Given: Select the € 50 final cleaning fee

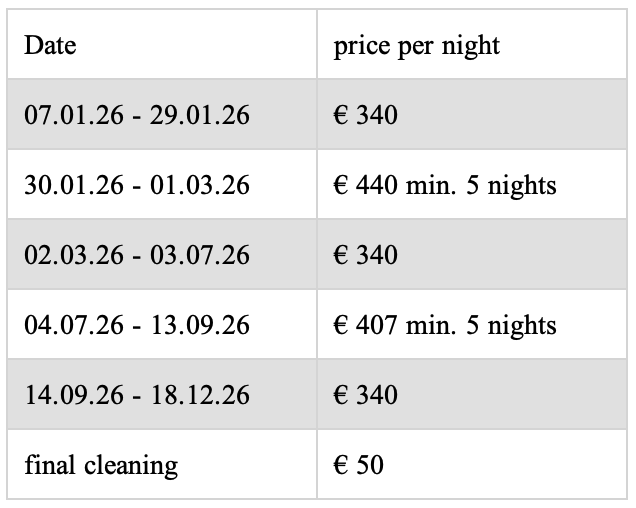Looking at the screenshot, I should 358,465.
